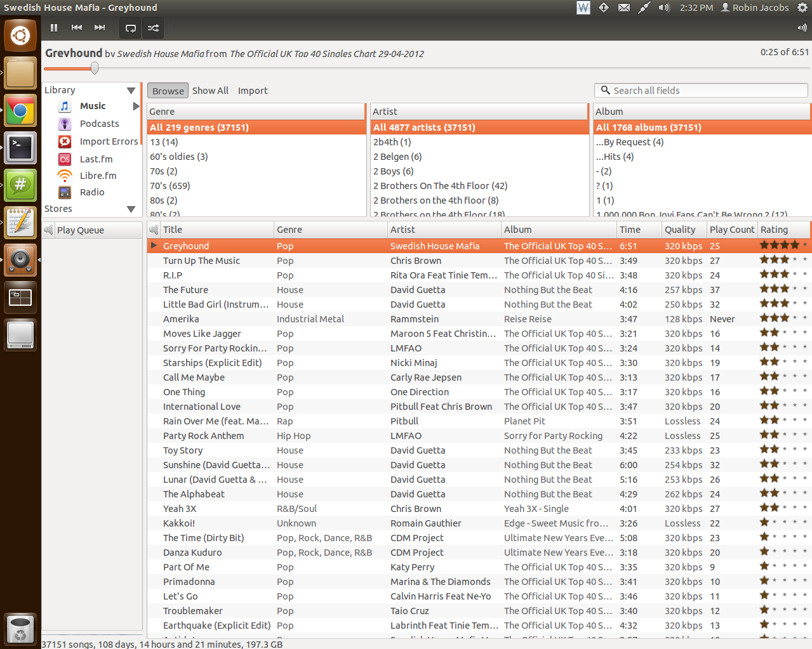Screen dimensions: 812x649
Task: Select All 4877 artists
Action: pyautogui.click(x=479, y=128)
